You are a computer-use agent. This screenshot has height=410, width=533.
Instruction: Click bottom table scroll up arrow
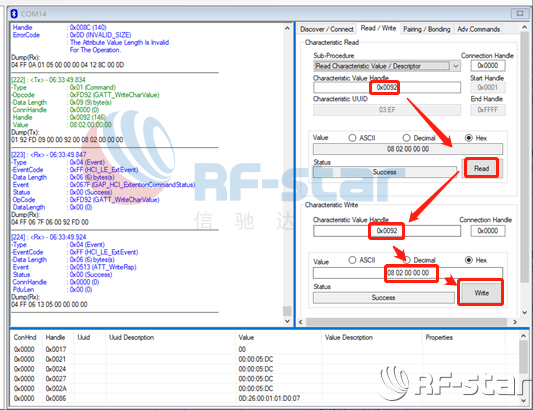tap(523, 336)
